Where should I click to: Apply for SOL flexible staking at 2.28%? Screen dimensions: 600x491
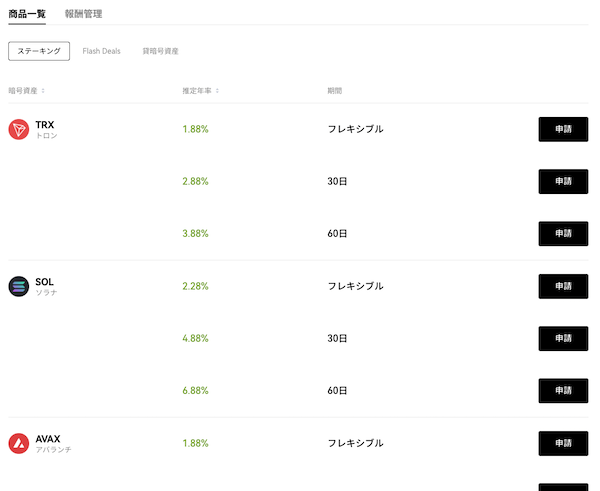[x=563, y=286]
